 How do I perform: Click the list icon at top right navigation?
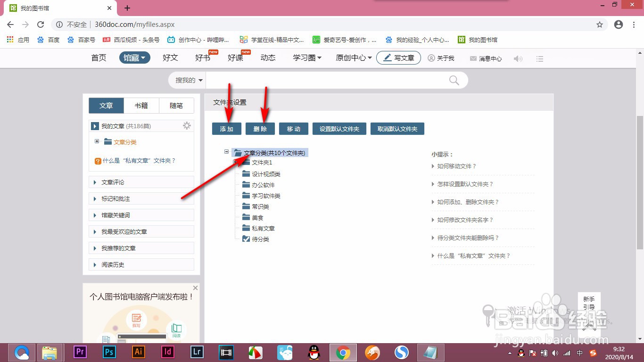click(x=539, y=58)
